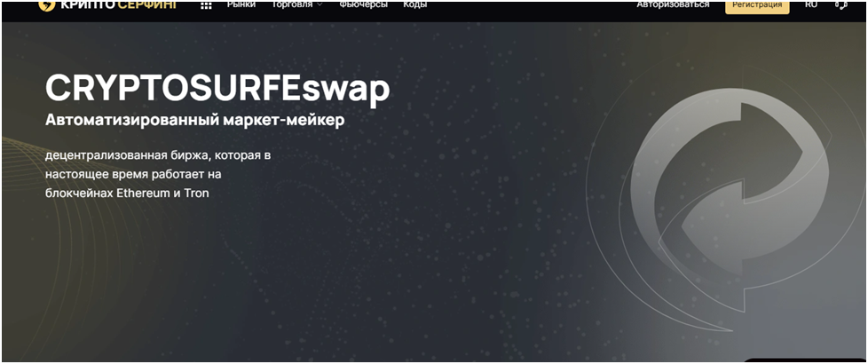Click the yellow КриптоСерфинг logo icon
This screenshot has width=868, height=364.
48,5
